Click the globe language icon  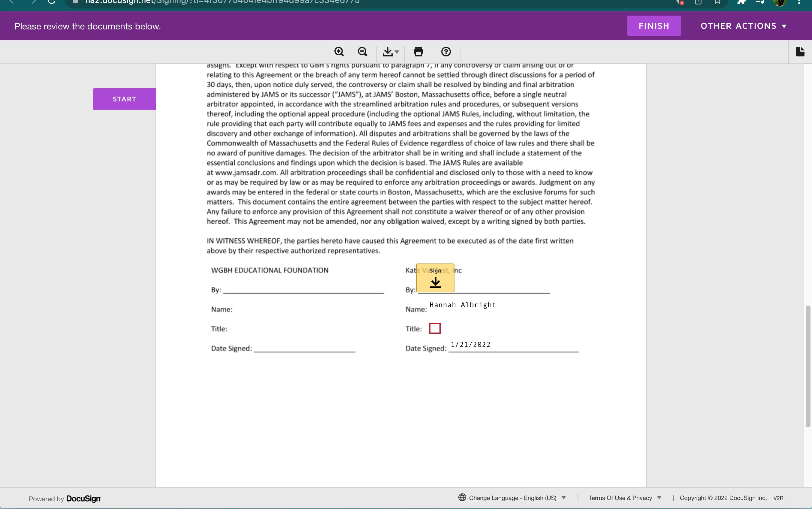pyautogui.click(x=462, y=498)
